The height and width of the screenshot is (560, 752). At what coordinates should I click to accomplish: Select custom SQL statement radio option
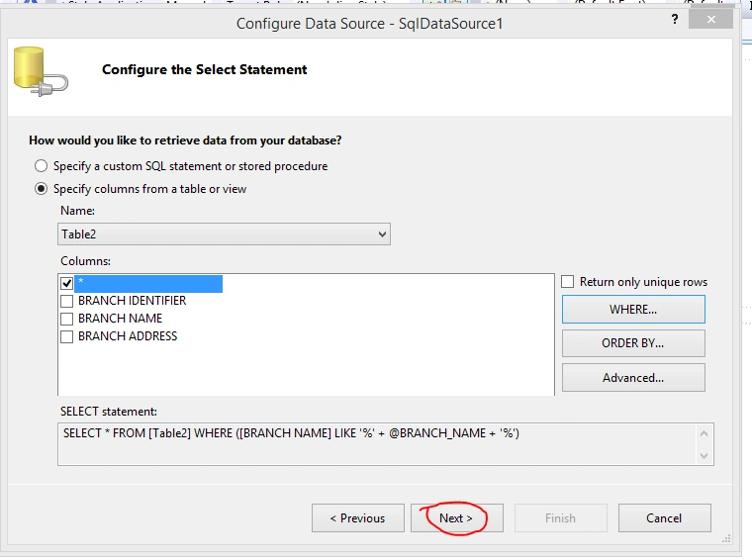[42, 166]
